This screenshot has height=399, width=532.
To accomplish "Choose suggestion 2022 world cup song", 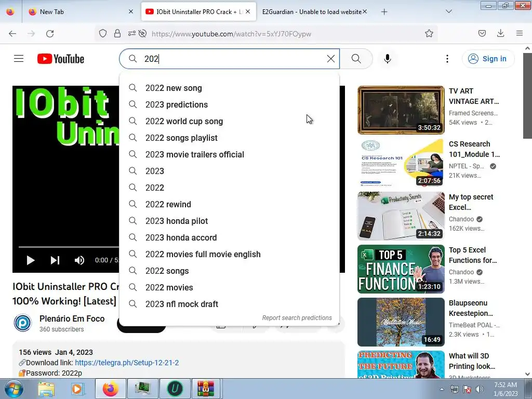I will [229, 121].
